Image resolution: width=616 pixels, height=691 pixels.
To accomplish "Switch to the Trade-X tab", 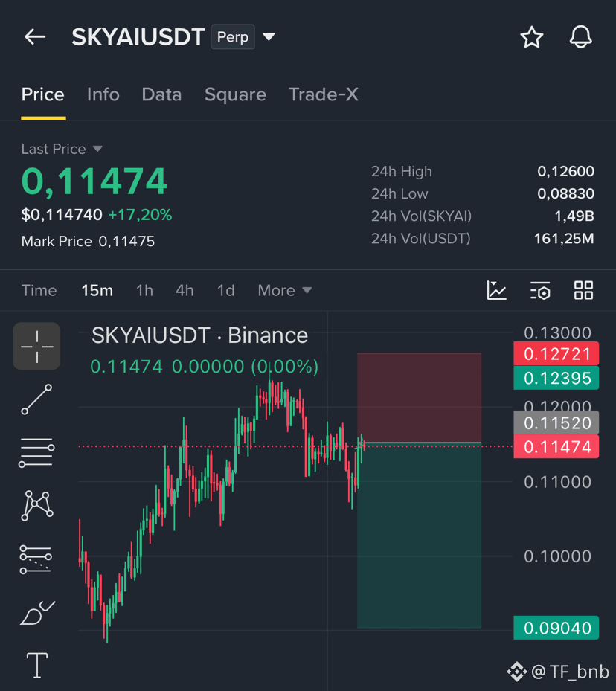I will coord(324,94).
